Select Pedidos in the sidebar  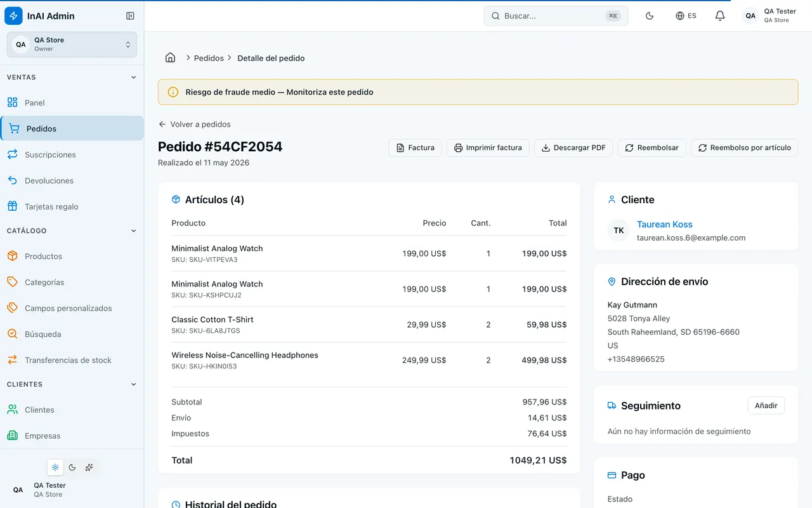(72, 128)
